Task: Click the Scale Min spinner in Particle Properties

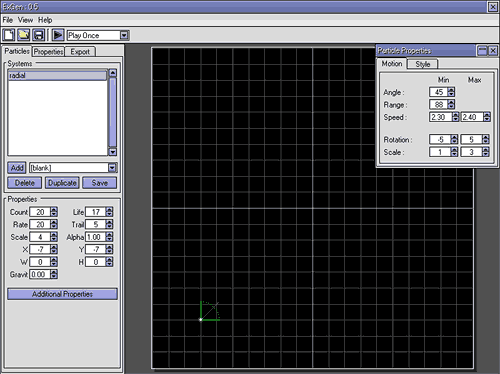Action: (454, 152)
